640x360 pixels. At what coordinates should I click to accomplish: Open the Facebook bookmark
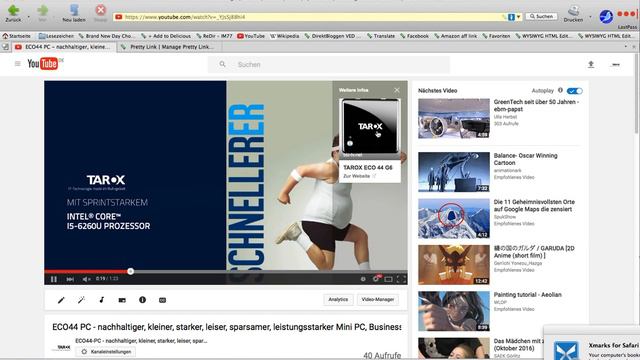point(414,36)
